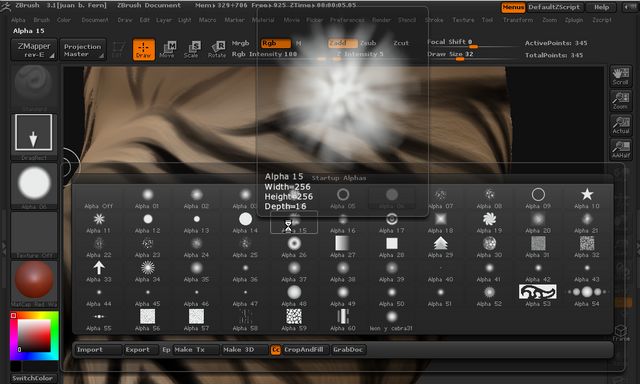Enable Rotate mode

click(216, 50)
